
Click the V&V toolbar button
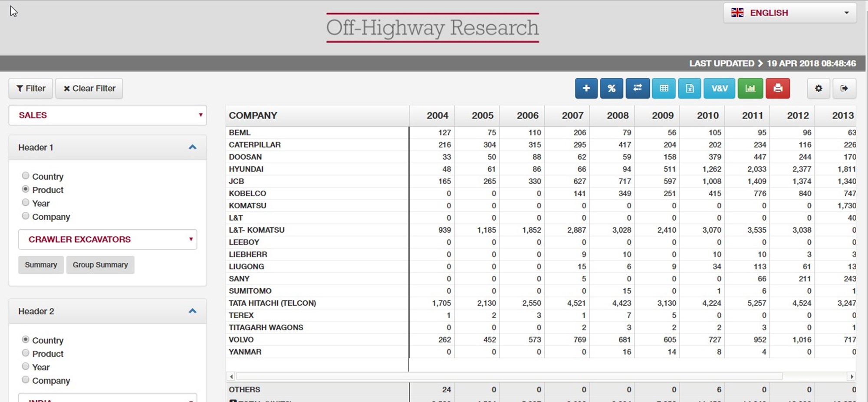(x=720, y=89)
